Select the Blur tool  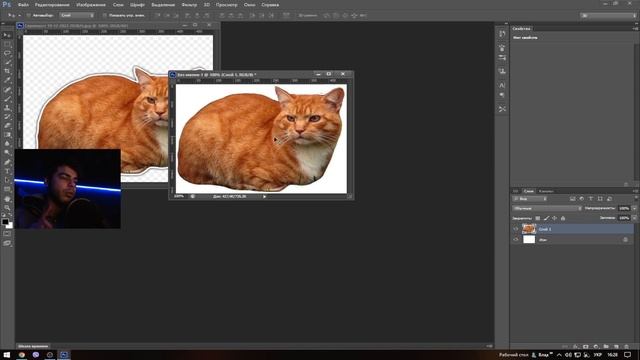(7, 144)
